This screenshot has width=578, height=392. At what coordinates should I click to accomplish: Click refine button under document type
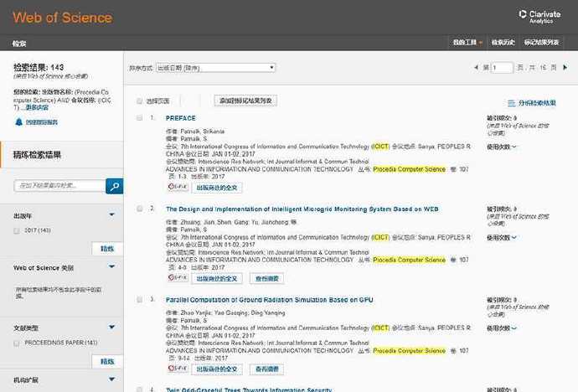pos(107,361)
